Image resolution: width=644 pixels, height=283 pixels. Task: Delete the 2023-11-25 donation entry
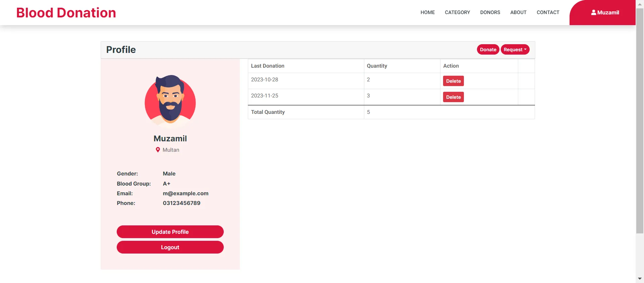[x=453, y=97]
